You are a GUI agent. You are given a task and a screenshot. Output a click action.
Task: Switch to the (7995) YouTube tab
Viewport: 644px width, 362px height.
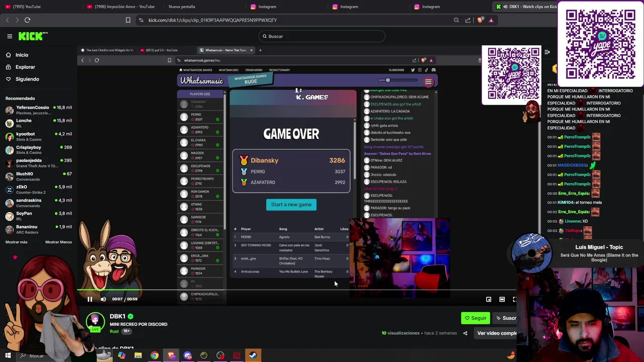(25, 7)
